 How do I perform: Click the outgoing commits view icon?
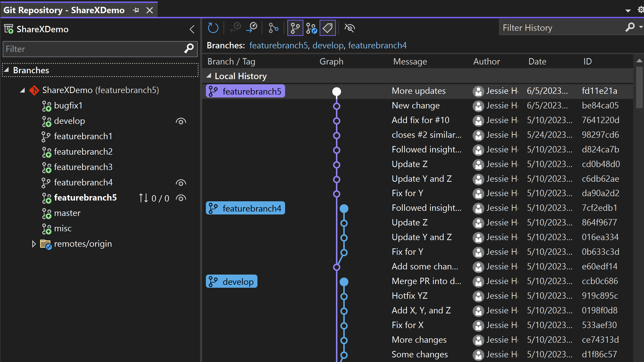pyautogui.click(x=253, y=28)
